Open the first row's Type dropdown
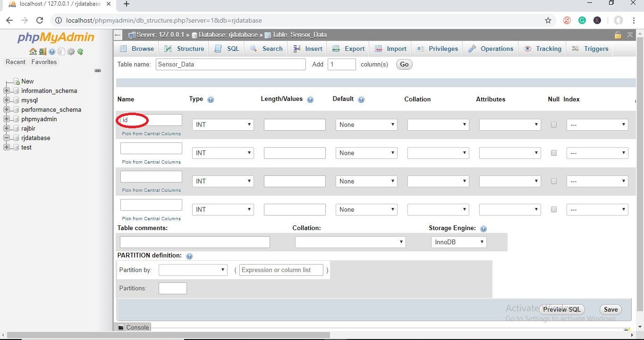 point(222,124)
